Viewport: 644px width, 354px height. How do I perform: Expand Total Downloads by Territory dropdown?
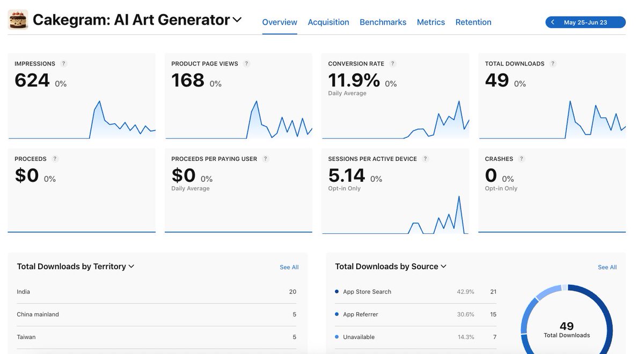[76, 267]
